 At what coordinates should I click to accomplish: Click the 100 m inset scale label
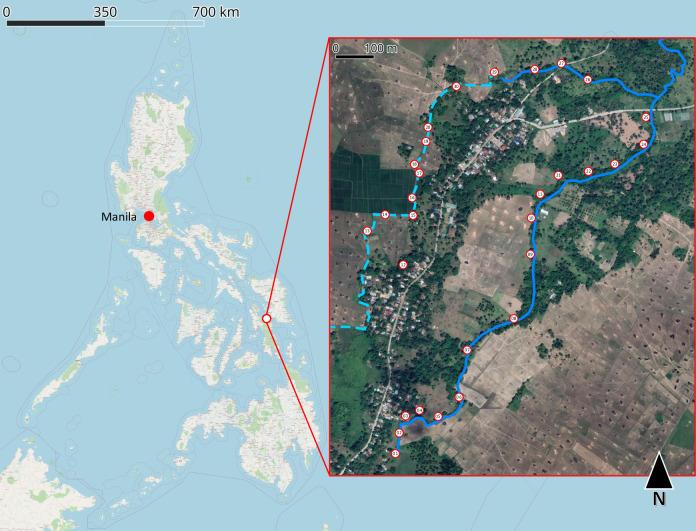(381, 48)
